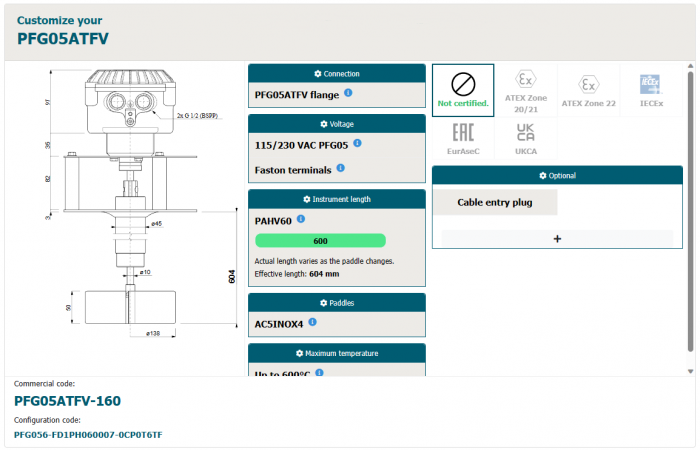
Task: Click info icon next to PFG05ATFV flange
Action: click(348, 93)
